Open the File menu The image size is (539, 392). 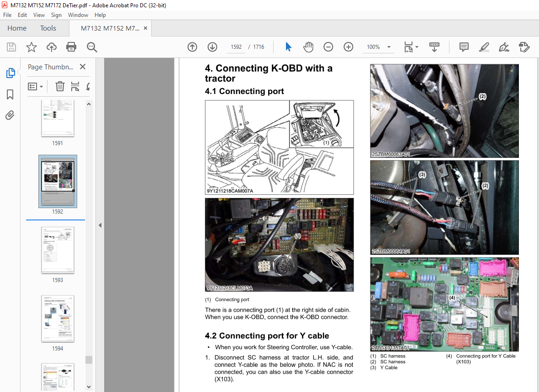point(7,15)
